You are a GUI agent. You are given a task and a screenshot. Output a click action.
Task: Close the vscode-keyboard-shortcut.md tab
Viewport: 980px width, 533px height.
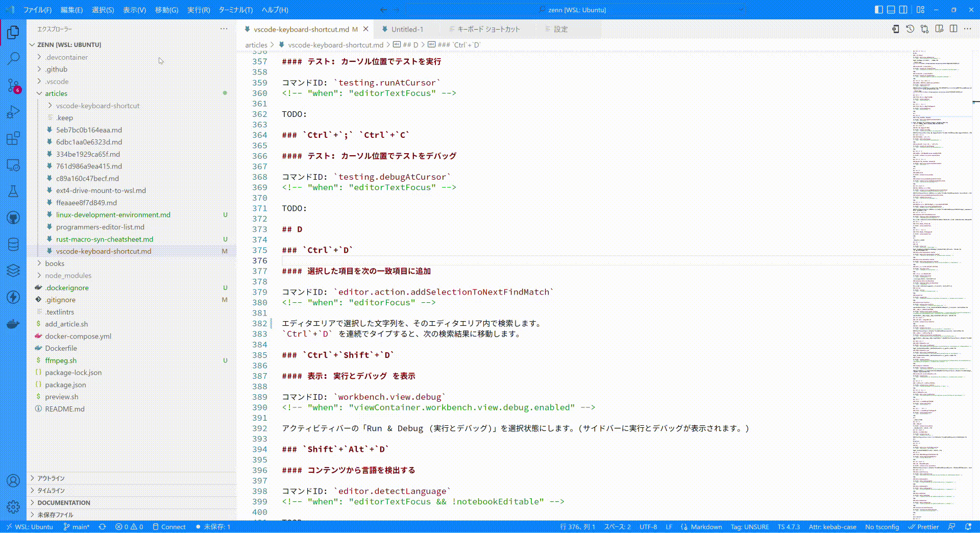coord(365,29)
